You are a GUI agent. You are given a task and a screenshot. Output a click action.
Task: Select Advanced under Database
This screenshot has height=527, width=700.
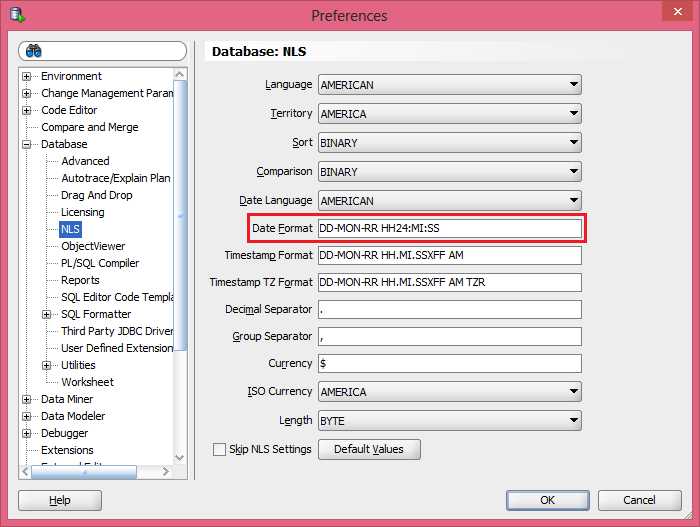tap(85, 161)
